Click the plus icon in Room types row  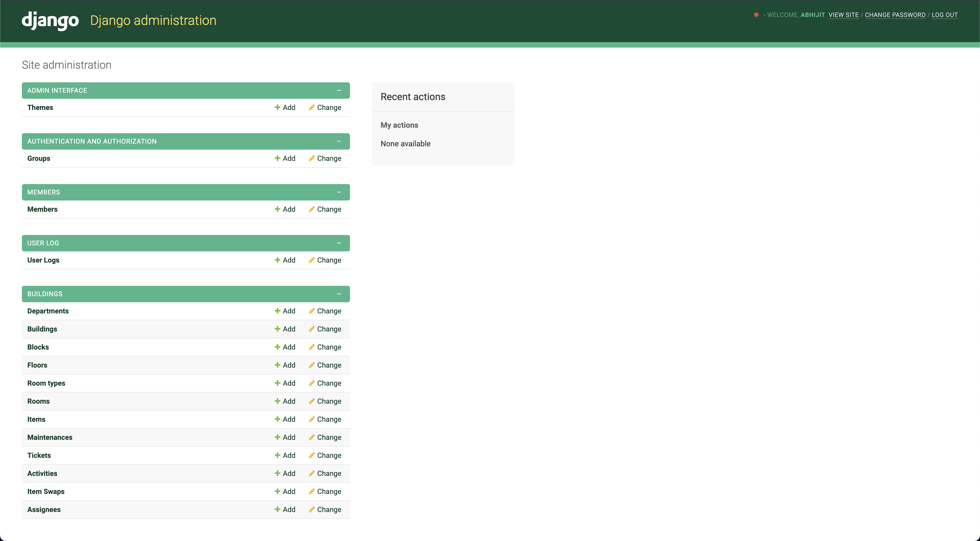click(277, 383)
